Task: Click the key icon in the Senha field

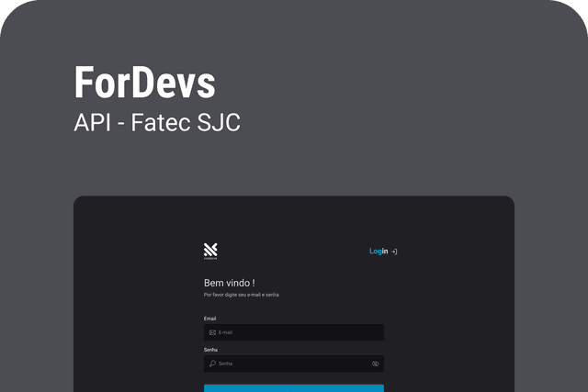Action: 212,364
